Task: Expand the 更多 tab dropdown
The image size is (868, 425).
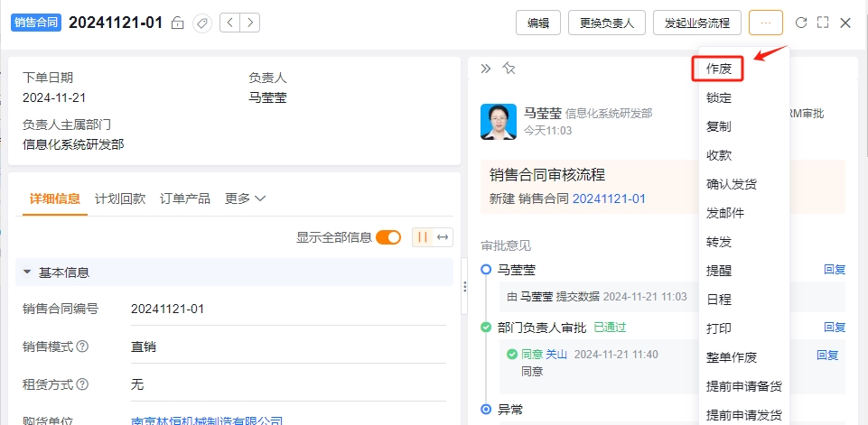Action: pos(246,199)
